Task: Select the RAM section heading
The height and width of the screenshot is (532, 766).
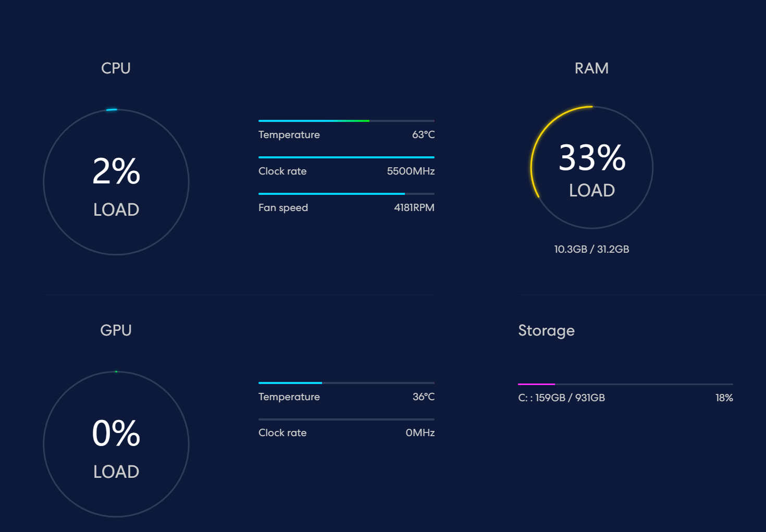Action: [x=591, y=68]
